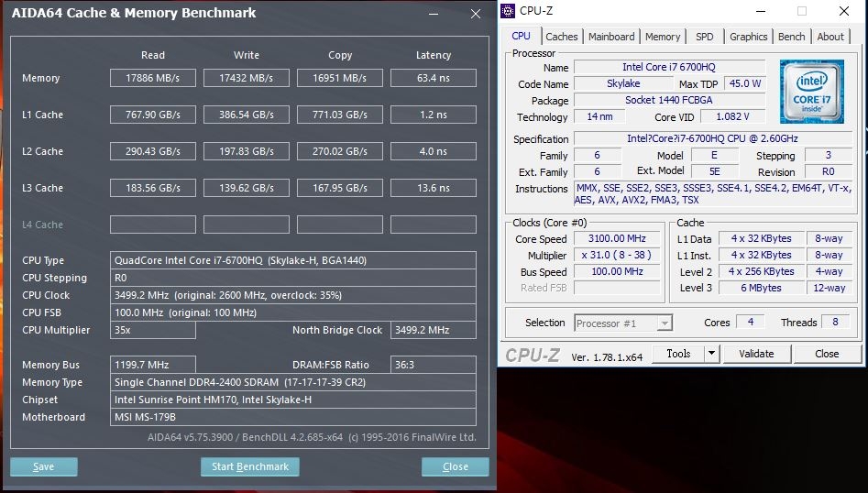Click the CPU-Z app icon in title bar
This screenshot has width=868, height=493.
pyautogui.click(x=508, y=10)
